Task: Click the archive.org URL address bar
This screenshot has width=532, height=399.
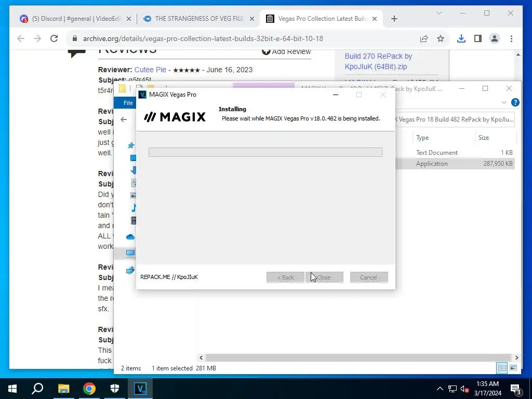Action: [203, 38]
